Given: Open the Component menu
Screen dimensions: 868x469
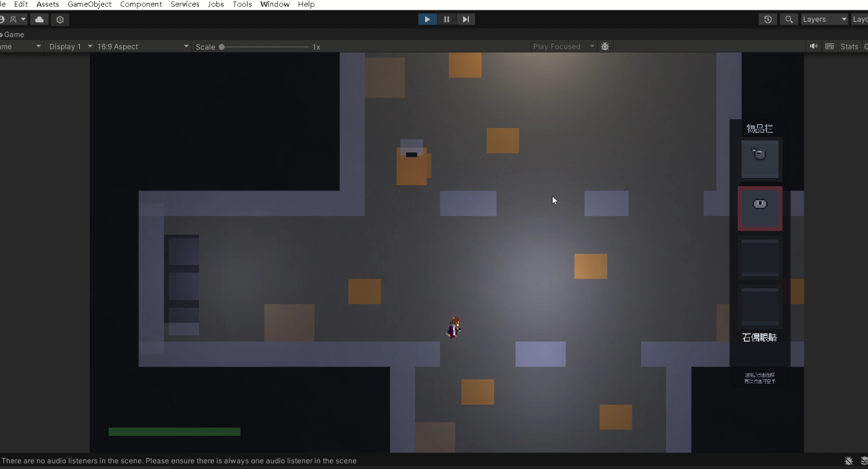Looking at the screenshot, I should pyautogui.click(x=141, y=4).
